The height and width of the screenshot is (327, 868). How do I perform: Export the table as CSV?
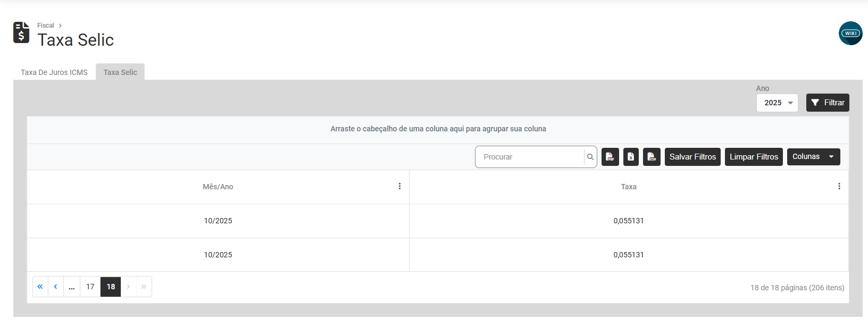[x=652, y=157]
